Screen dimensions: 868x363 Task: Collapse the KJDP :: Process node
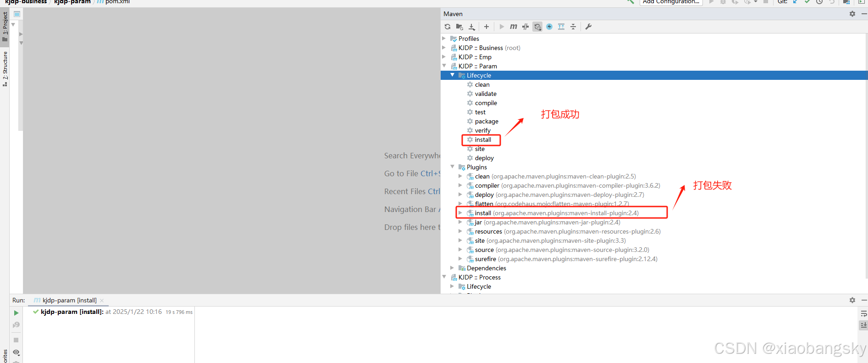coord(444,277)
